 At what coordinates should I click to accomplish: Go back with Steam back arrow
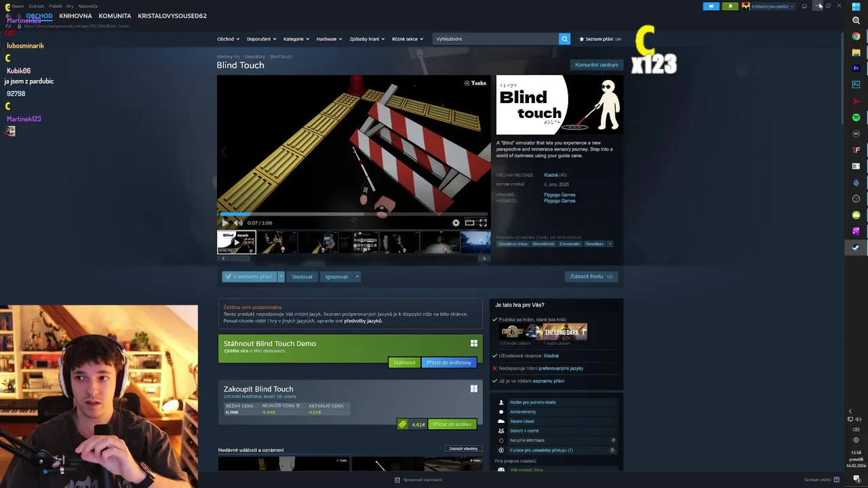pyautogui.click(x=7, y=16)
